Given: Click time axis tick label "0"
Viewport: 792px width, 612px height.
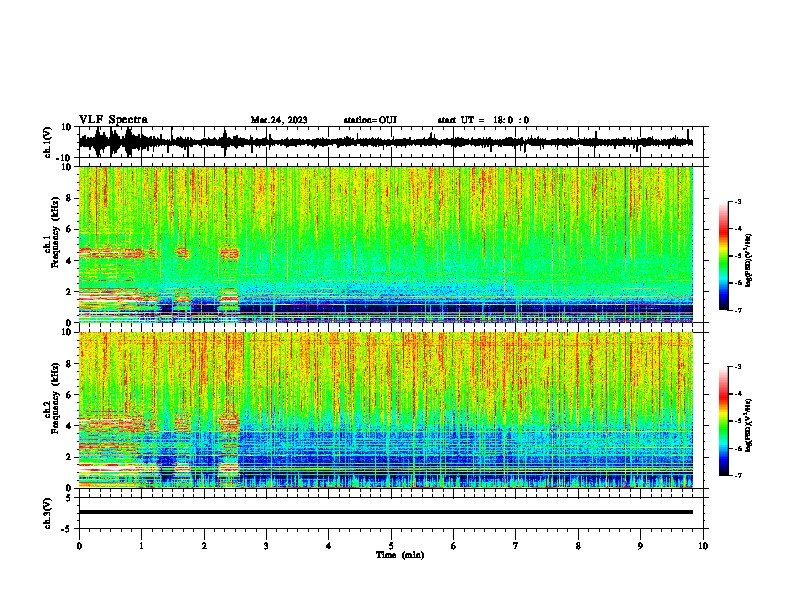Looking at the screenshot, I should coord(79,546).
